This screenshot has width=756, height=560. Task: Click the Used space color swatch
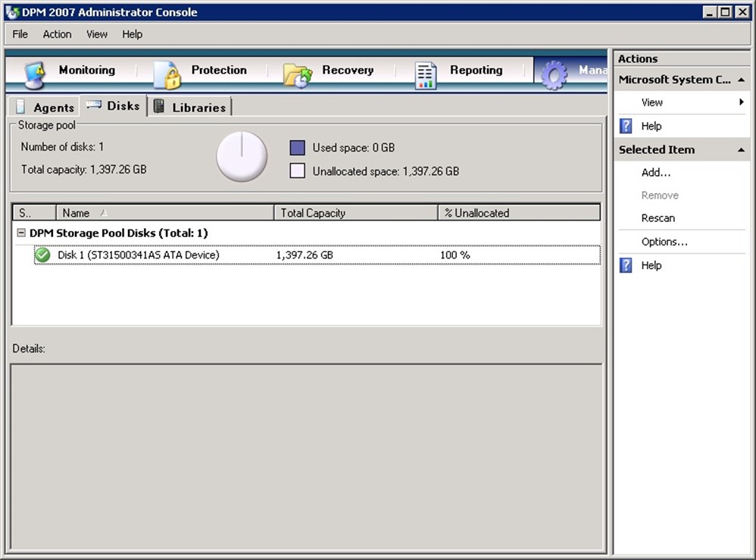point(298,148)
